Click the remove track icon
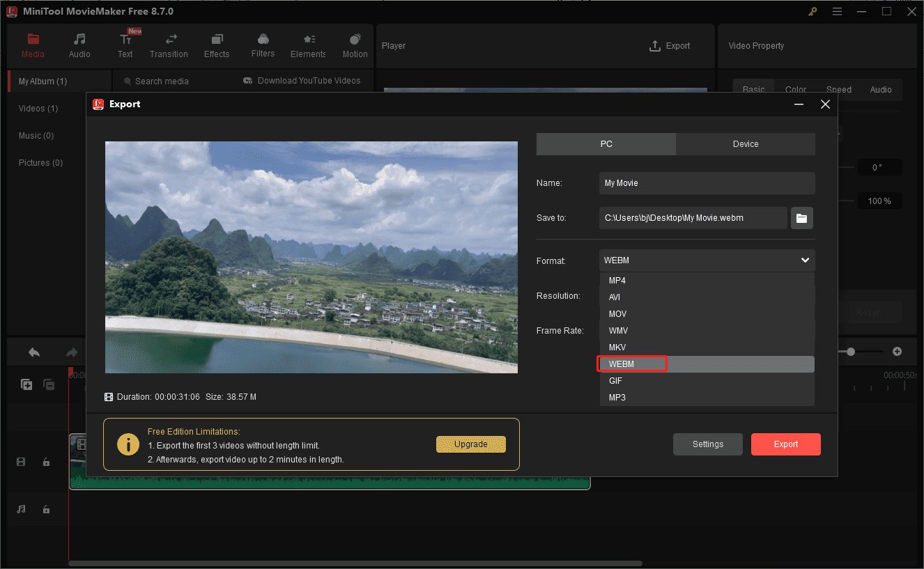 [x=49, y=384]
